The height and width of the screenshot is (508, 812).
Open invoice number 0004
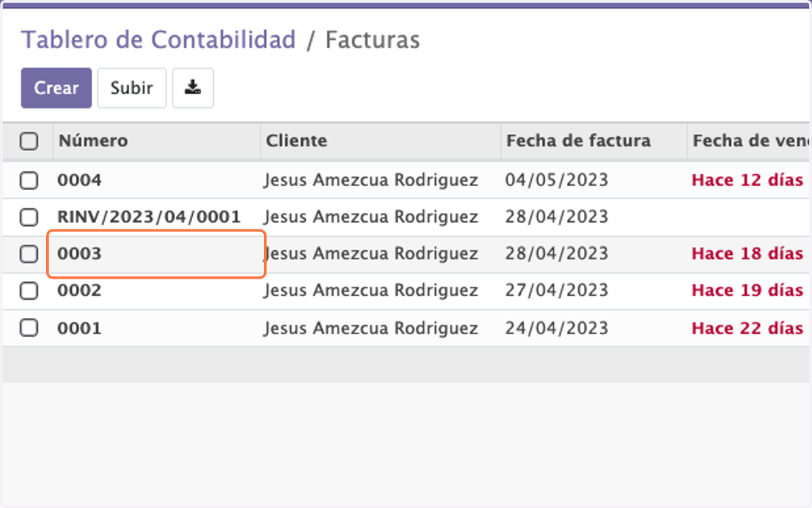[x=79, y=181]
